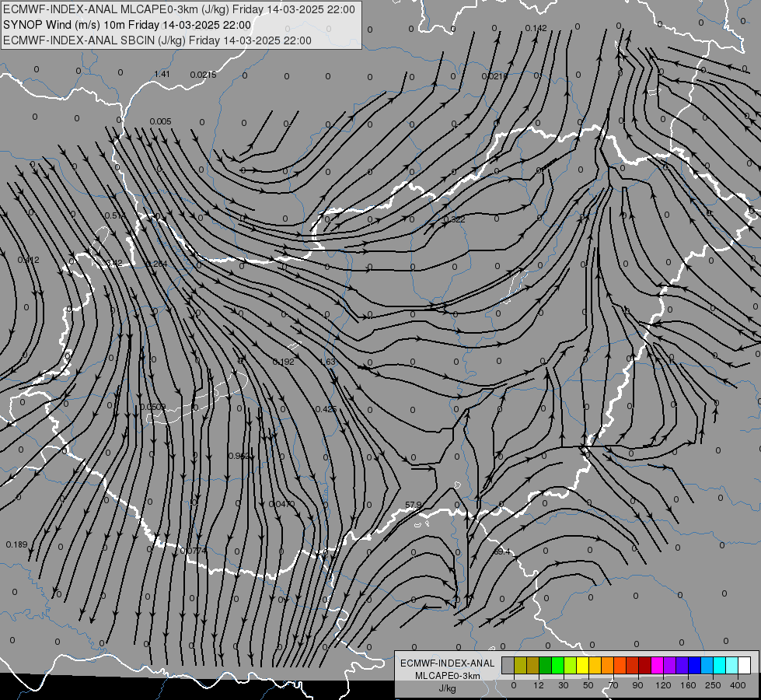Select the bright green legend swatch

558,666
